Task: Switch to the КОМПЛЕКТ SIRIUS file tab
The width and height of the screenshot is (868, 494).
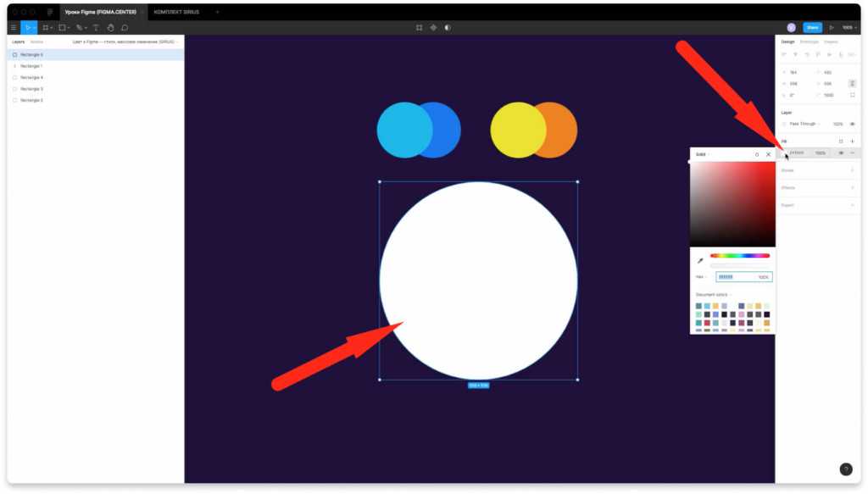Action: [176, 12]
